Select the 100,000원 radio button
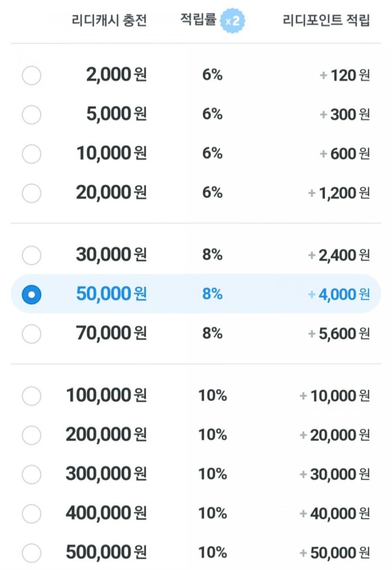 tap(32, 395)
